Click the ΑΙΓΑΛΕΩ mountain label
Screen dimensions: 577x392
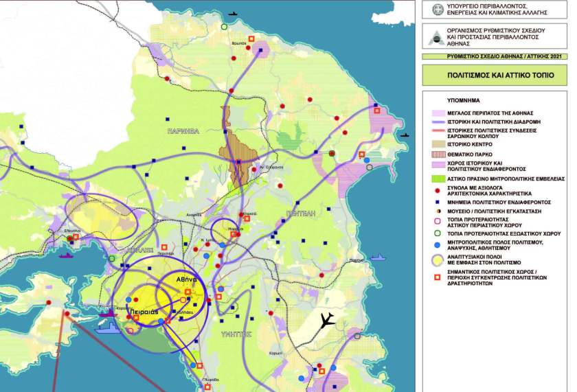click(x=139, y=250)
